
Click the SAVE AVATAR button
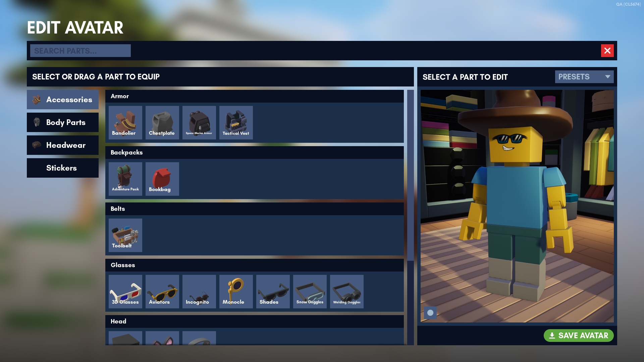click(x=579, y=336)
